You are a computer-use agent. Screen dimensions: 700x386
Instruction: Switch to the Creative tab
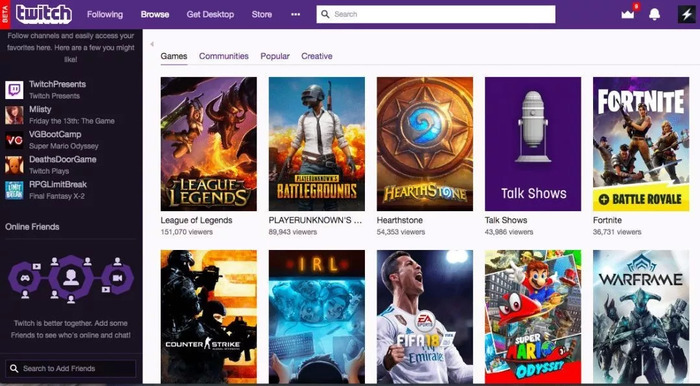pos(317,56)
